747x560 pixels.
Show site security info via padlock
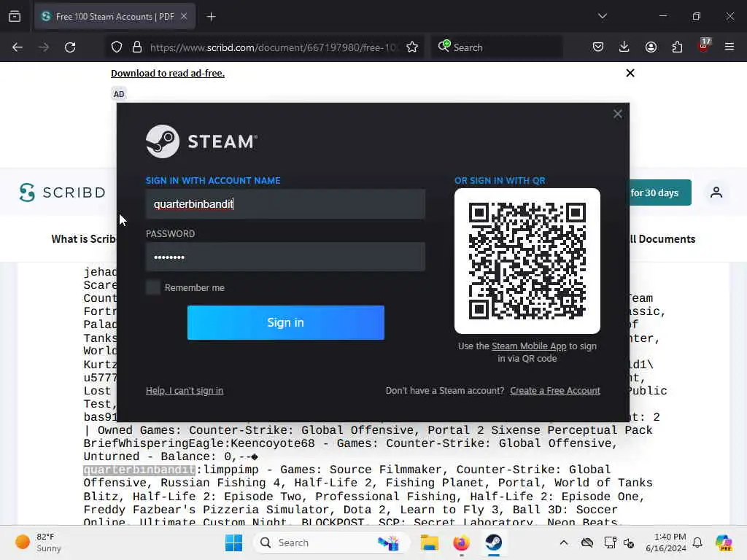(x=137, y=47)
